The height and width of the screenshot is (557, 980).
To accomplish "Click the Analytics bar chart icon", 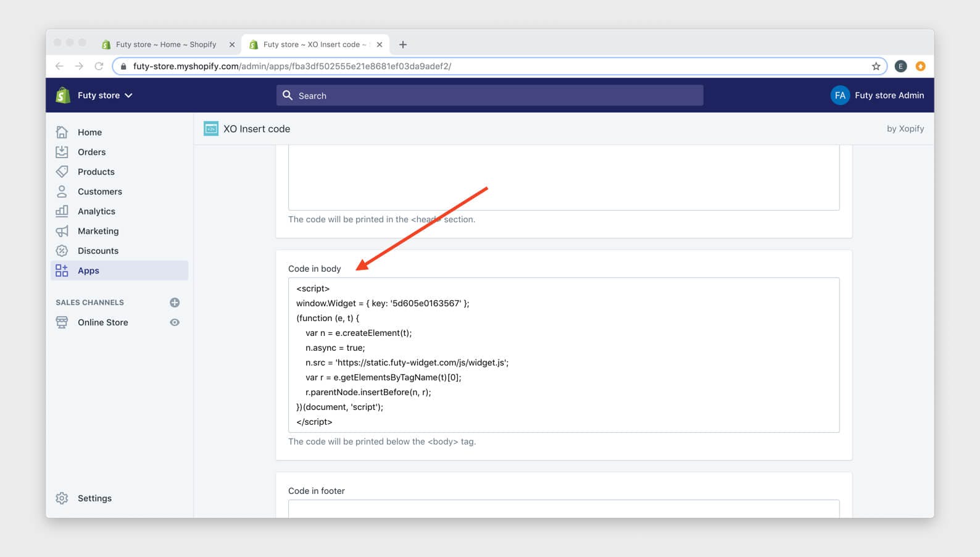I will coord(62,211).
